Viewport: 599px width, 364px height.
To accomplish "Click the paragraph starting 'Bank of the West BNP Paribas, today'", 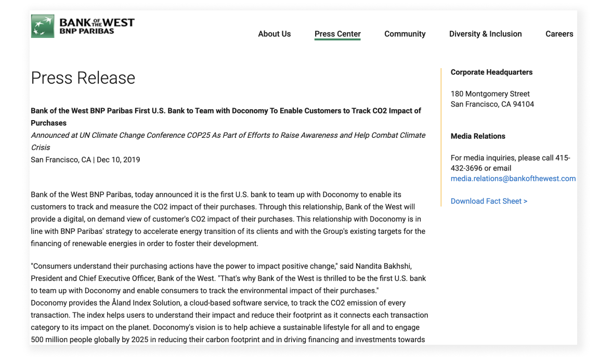I will [228, 219].
